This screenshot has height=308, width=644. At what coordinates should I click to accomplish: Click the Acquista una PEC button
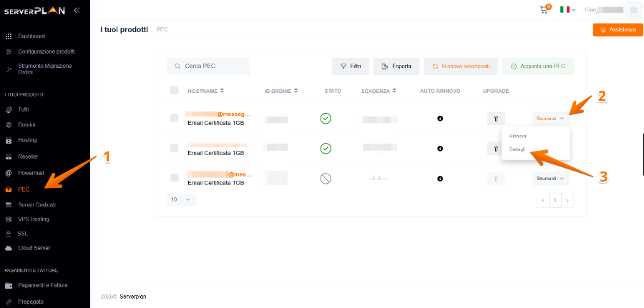tap(537, 66)
